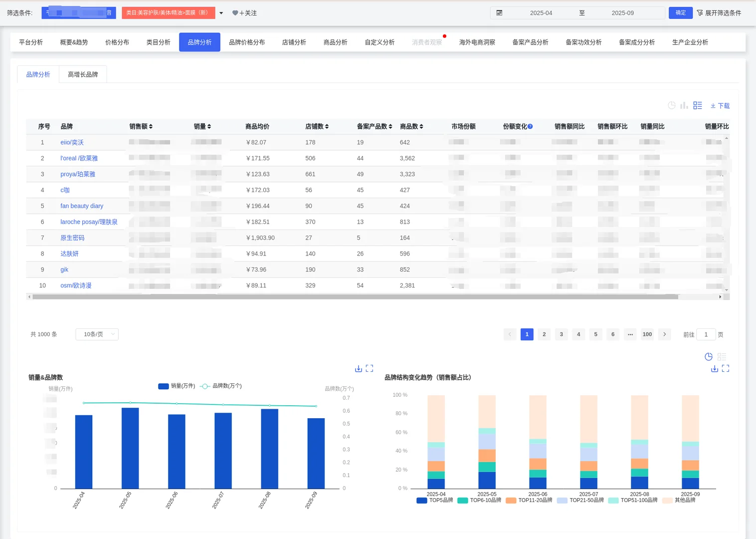This screenshot has height=539, width=756.
Task: Click the help icon next to 份额变化
Action: (530, 126)
